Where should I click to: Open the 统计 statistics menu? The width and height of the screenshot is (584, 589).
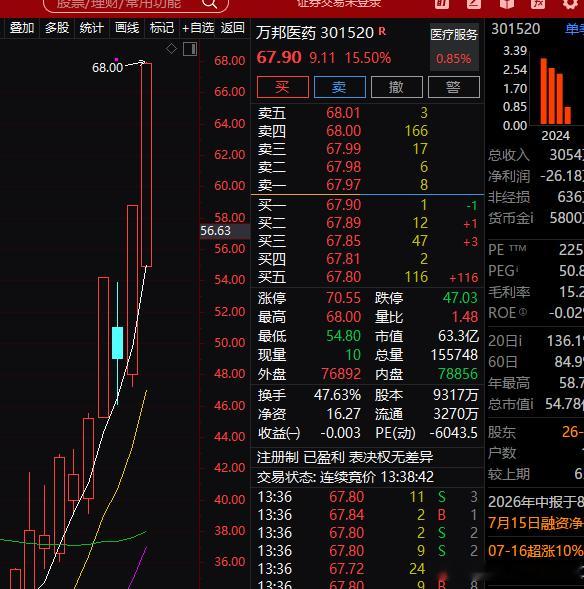point(92,28)
